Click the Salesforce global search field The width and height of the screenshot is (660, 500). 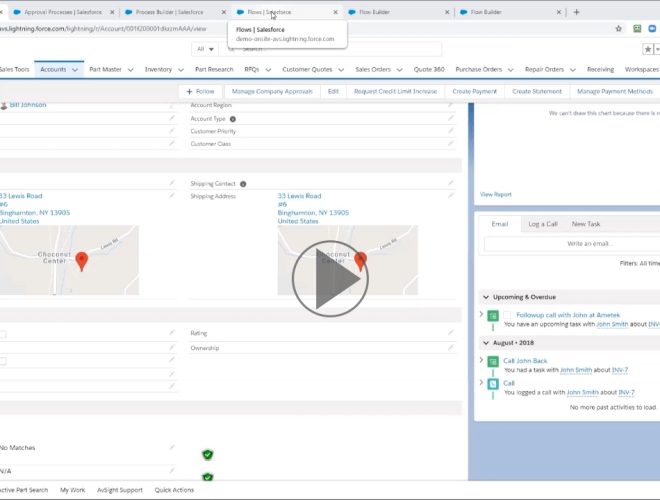click(x=330, y=49)
